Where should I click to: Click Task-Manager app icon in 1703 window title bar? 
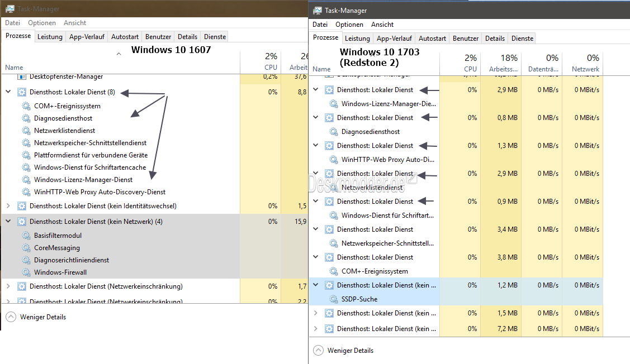click(318, 11)
